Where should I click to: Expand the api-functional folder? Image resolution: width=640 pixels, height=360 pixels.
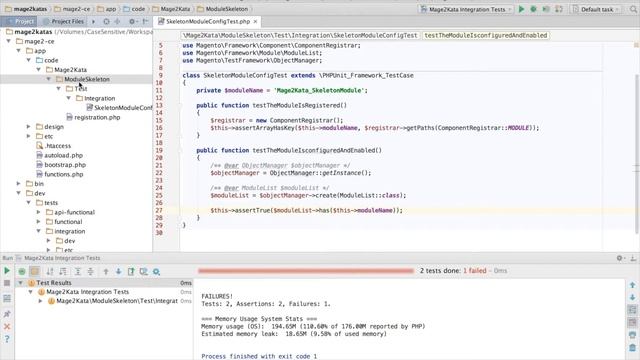coord(39,212)
